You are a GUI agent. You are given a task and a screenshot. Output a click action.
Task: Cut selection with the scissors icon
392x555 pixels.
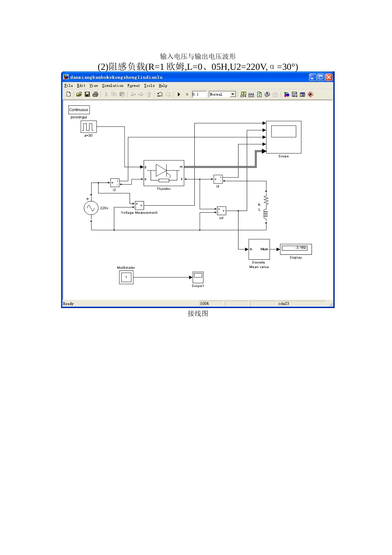point(106,95)
